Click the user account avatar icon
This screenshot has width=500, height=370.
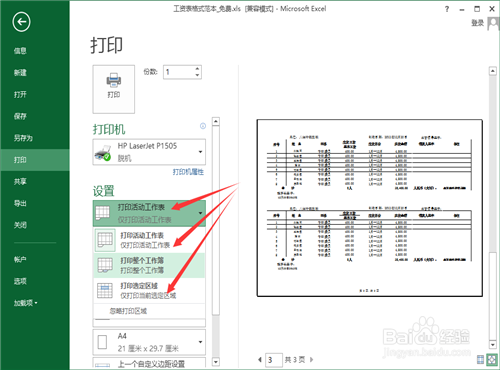[493, 23]
